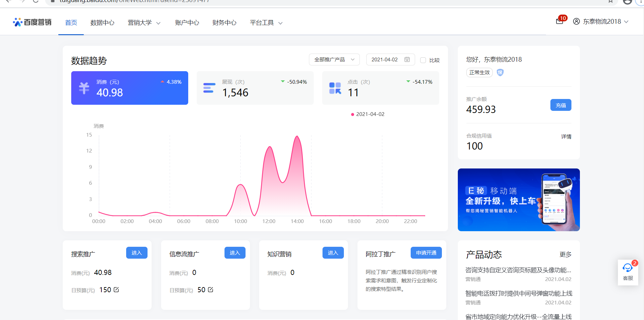Click the 阿拉丁推广 card title

380,254
